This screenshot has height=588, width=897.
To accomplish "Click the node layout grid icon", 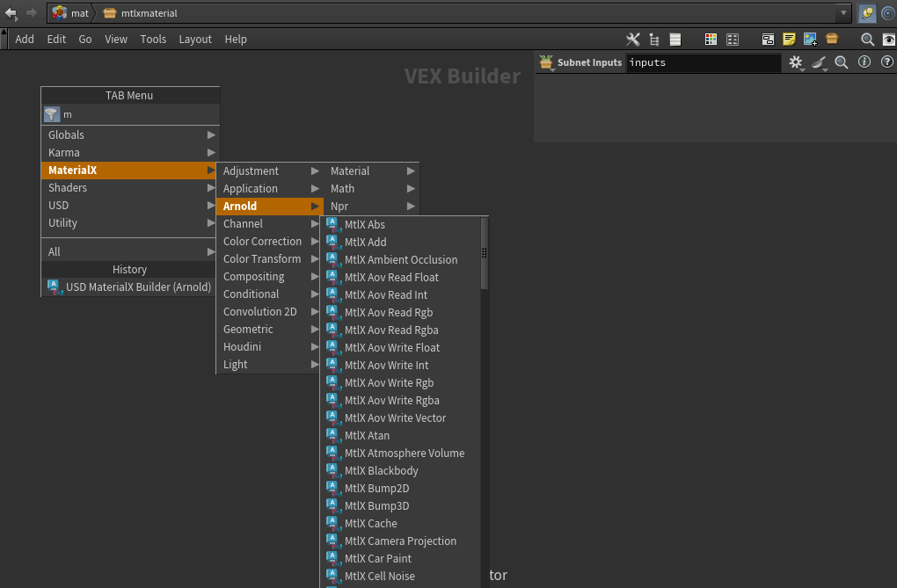I will point(733,40).
